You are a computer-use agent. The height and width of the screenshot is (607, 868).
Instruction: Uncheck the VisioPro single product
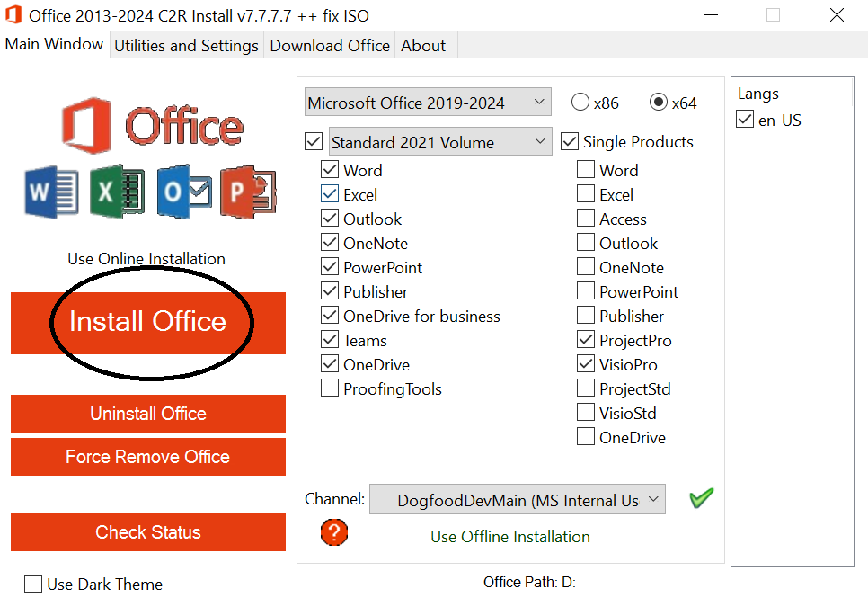point(586,363)
